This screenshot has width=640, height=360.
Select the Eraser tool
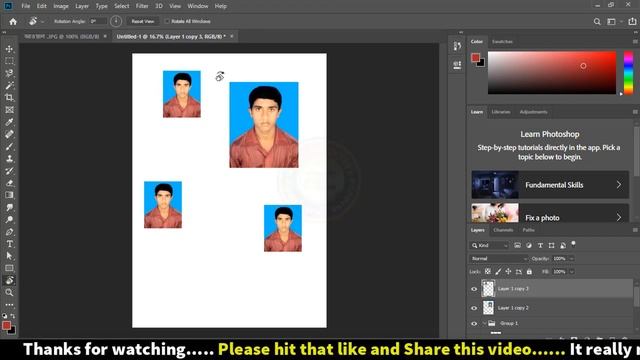point(9,183)
